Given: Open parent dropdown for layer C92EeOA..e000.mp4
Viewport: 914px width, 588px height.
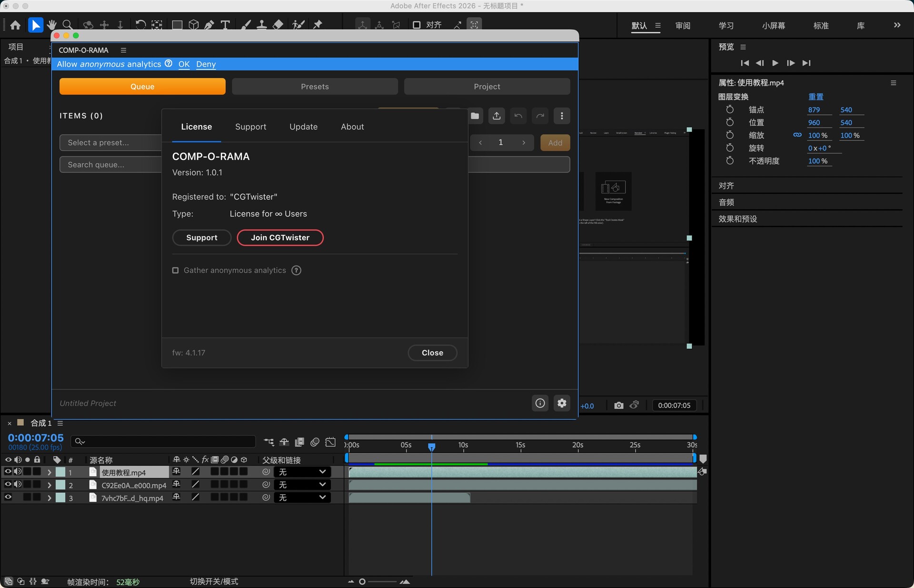Looking at the screenshot, I should point(302,485).
